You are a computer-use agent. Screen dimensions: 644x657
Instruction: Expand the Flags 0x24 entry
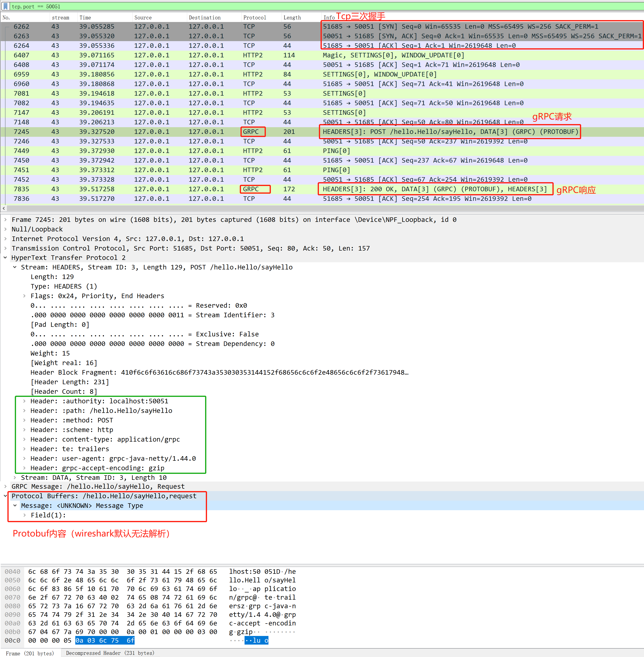click(x=24, y=296)
